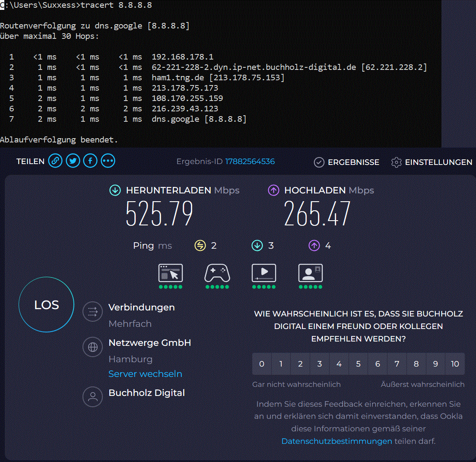Screen dimensions: 476x462
Task: Click download speed value 525.79
Action: coord(159,214)
